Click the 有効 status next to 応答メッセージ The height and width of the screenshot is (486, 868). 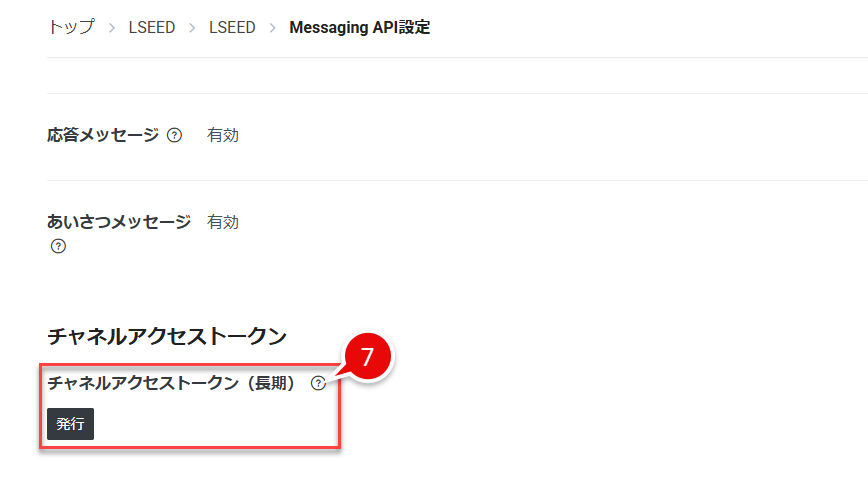223,135
